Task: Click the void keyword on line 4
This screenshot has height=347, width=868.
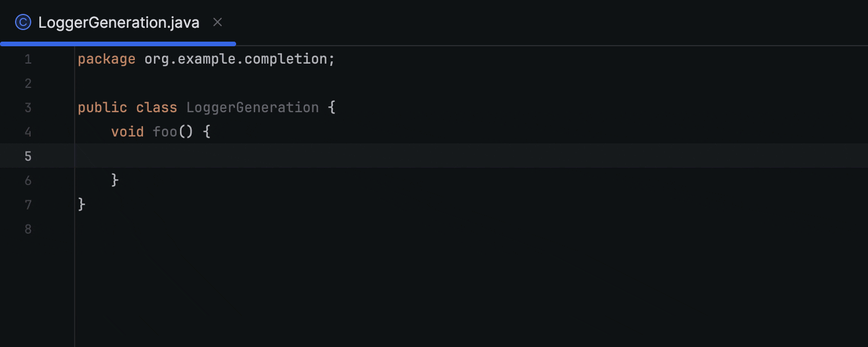Action: pos(127,131)
